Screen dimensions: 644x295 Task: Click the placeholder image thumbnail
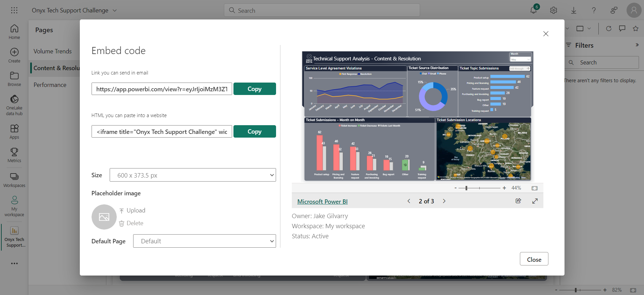click(x=104, y=217)
